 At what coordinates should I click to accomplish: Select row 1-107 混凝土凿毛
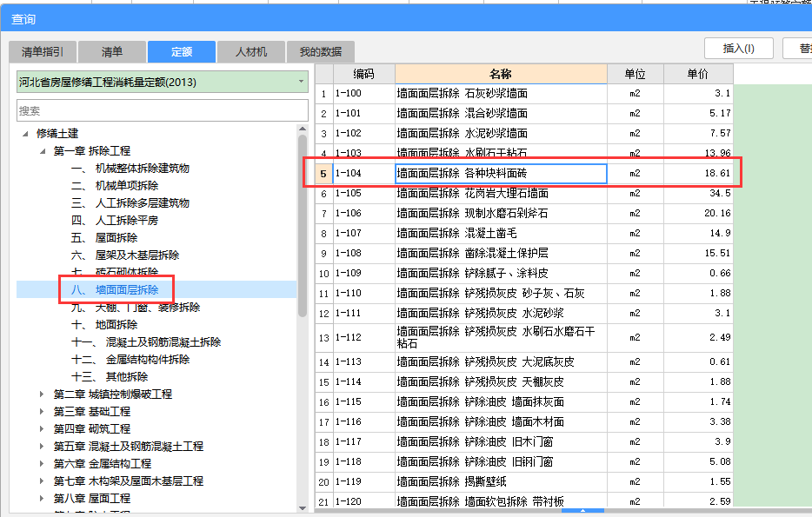(x=524, y=234)
